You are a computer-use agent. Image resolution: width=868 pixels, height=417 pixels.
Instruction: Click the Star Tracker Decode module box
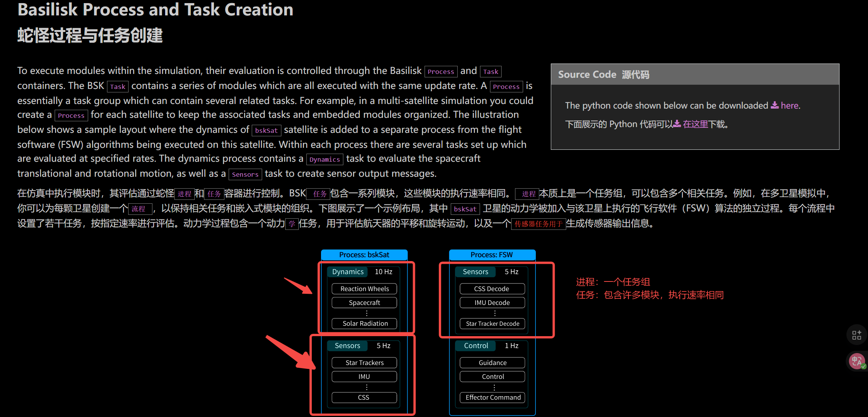click(x=492, y=323)
